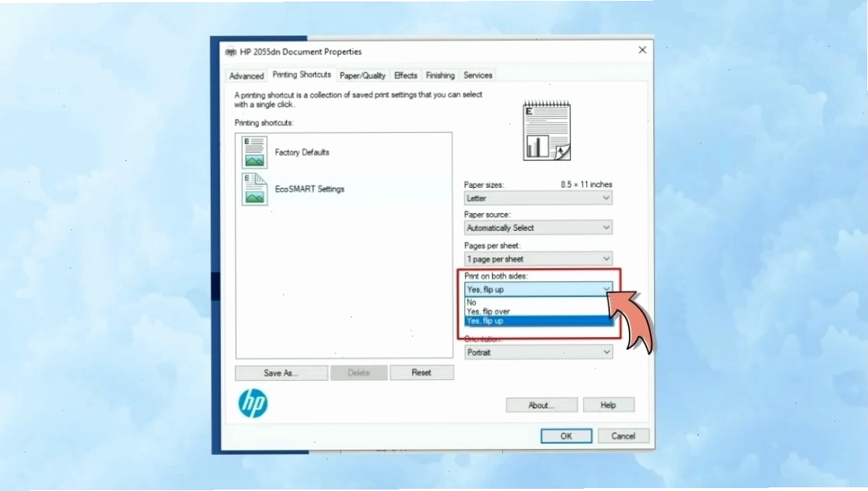Open the Paper sizes Letter dropdown
The width and height of the screenshot is (868, 491).
(538, 198)
